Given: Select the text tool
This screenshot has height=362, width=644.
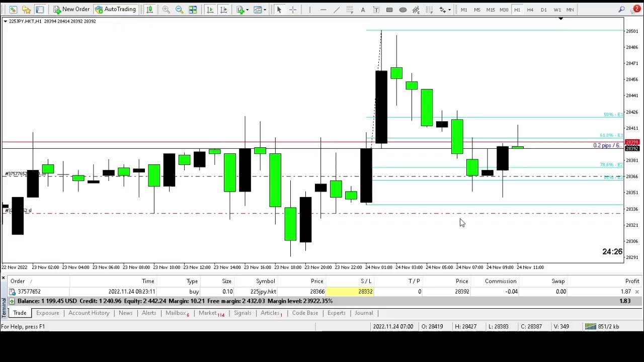Looking at the screenshot, I should tap(363, 10).
